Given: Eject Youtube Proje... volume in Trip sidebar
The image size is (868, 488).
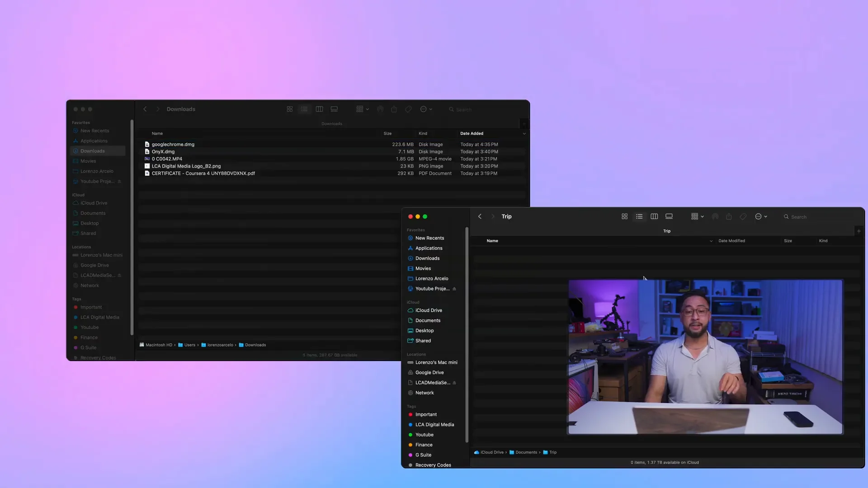Looking at the screenshot, I should coord(454,289).
